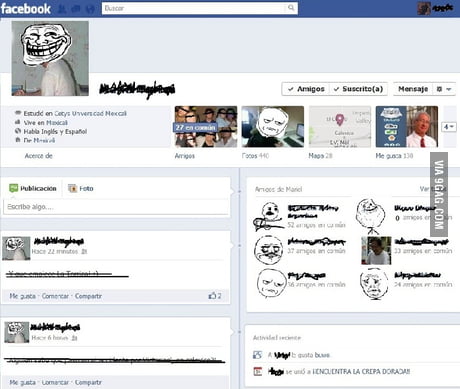Open the friend requests icon in header

[x=62, y=9]
